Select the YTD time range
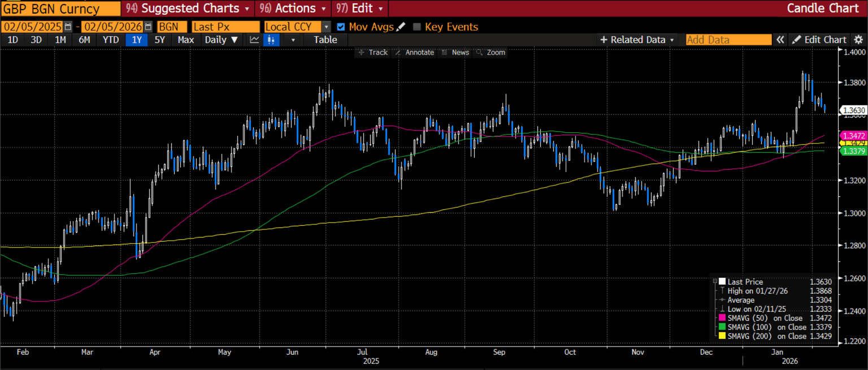This screenshot has height=370, width=868. point(111,40)
